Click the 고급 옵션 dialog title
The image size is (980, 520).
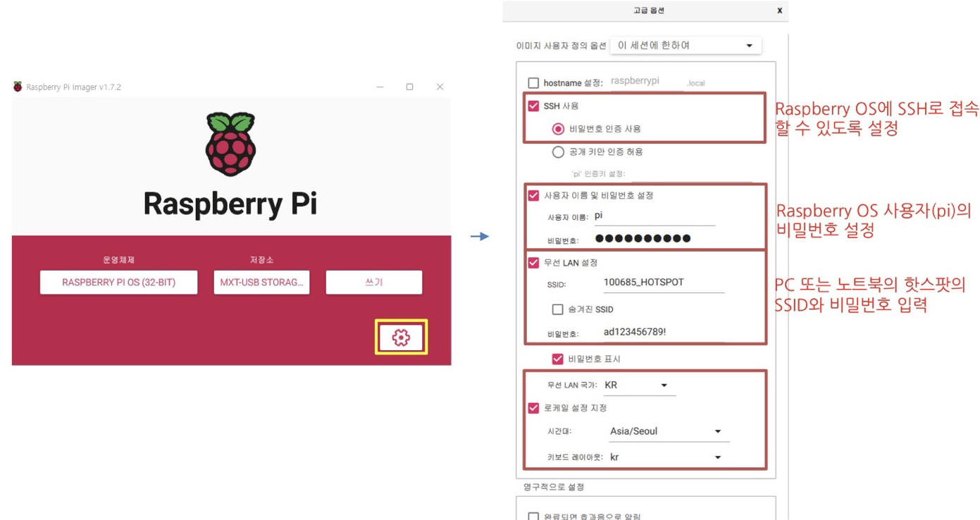point(649,11)
